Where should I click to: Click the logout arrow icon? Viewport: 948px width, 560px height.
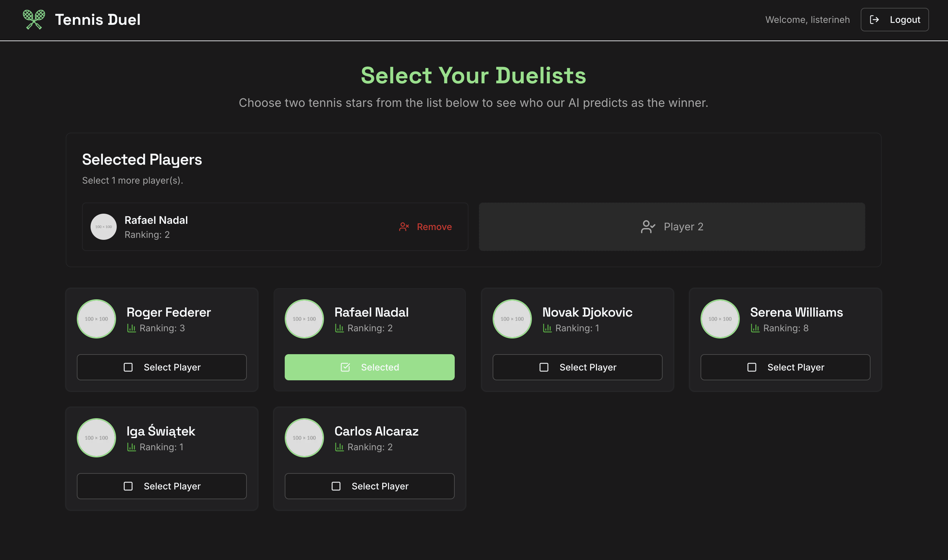click(874, 20)
